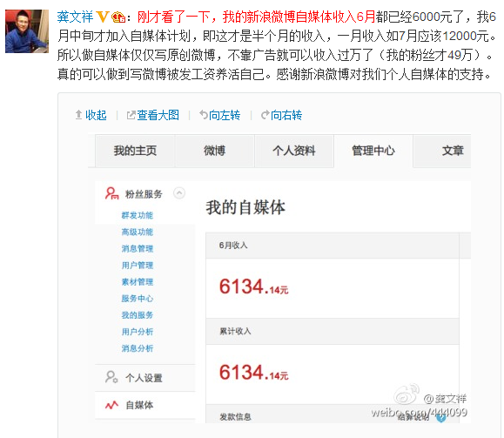Open 查看大图 to view large image
The height and width of the screenshot is (438, 504).
click(158, 115)
